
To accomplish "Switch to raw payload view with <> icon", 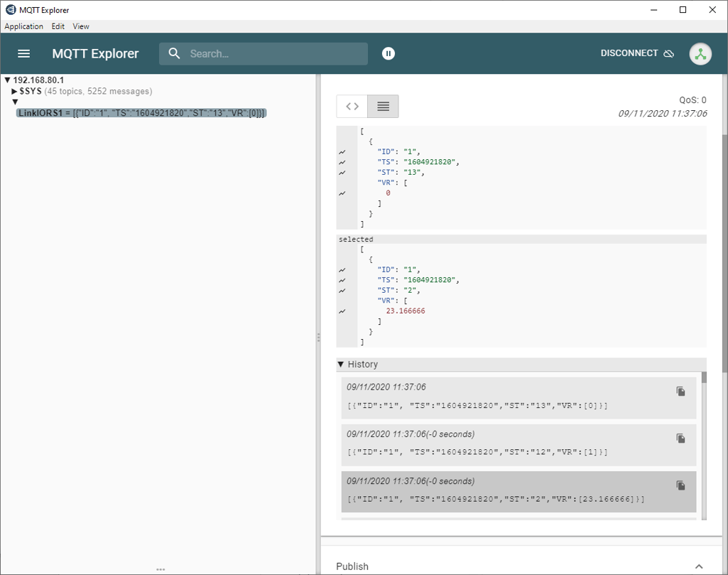I will 351,106.
